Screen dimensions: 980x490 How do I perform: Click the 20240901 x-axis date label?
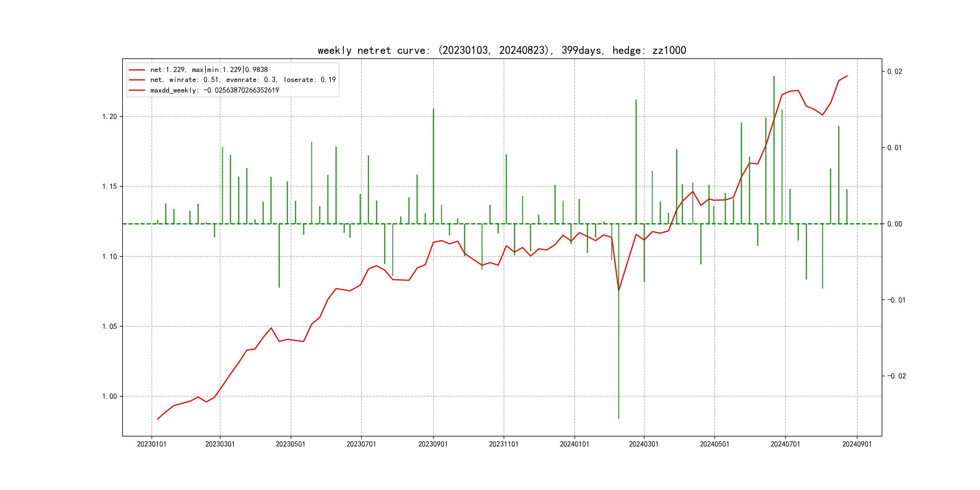point(857,444)
